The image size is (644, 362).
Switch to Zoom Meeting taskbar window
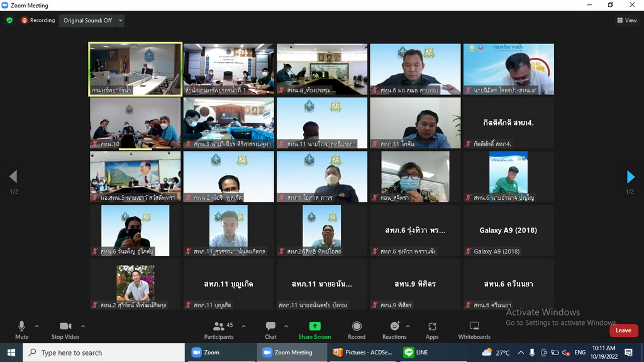point(292,353)
